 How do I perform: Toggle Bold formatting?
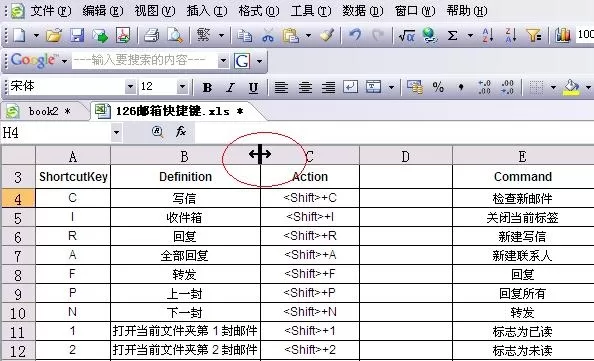207,88
